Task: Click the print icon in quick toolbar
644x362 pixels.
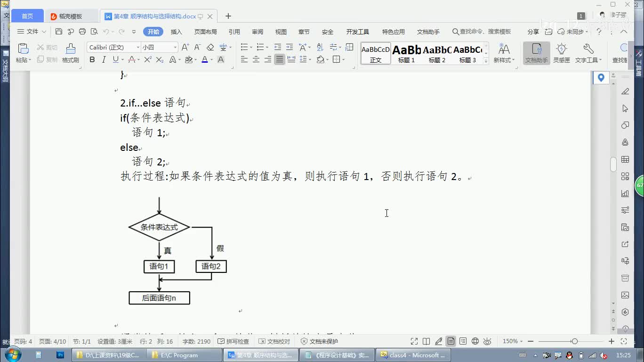Action: point(82,32)
